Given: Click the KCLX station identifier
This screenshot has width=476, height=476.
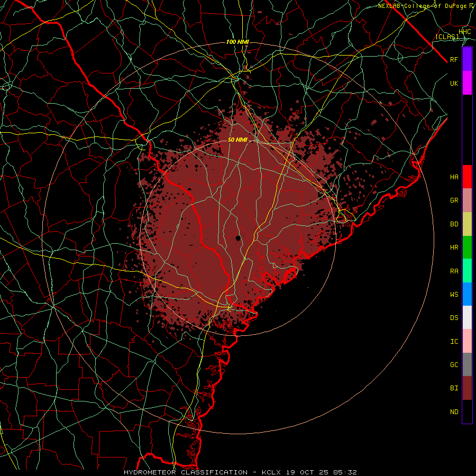Looking at the screenshot, I should 271,472.
